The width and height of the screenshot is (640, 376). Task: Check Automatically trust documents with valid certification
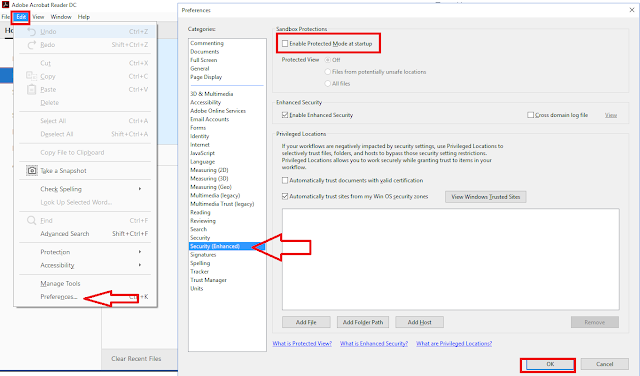click(x=285, y=180)
